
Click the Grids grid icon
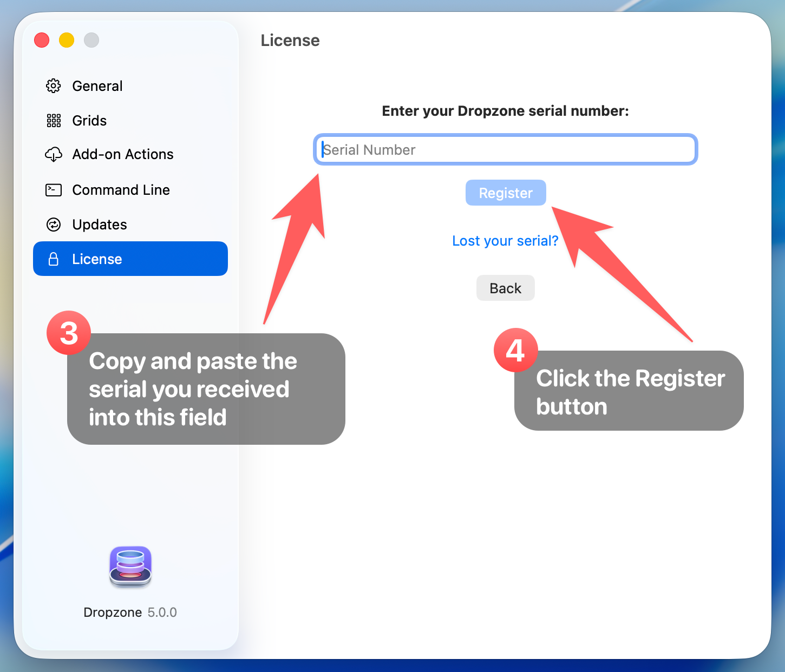[54, 121]
